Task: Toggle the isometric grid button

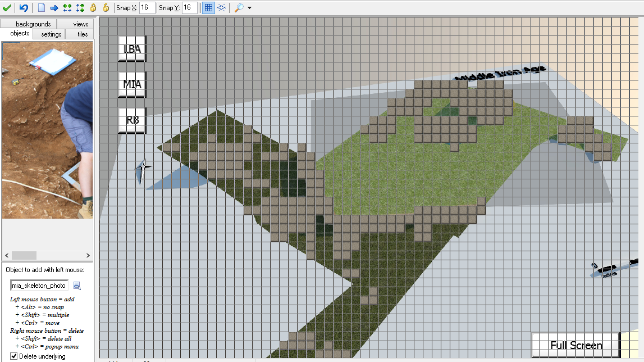Action: tap(221, 8)
